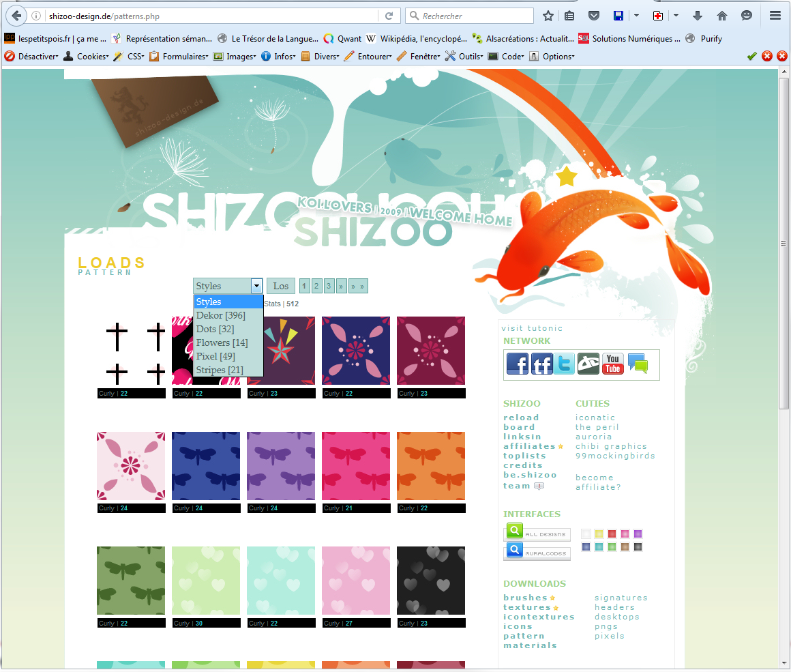The width and height of the screenshot is (791, 672).
Task: Open the chat smiley toolbar icon
Action: coord(747,16)
